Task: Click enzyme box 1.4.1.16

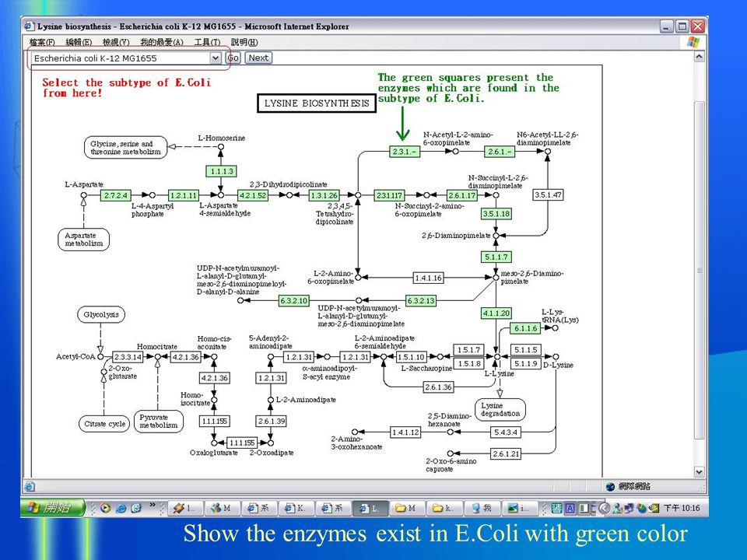Action: (428, 278)
